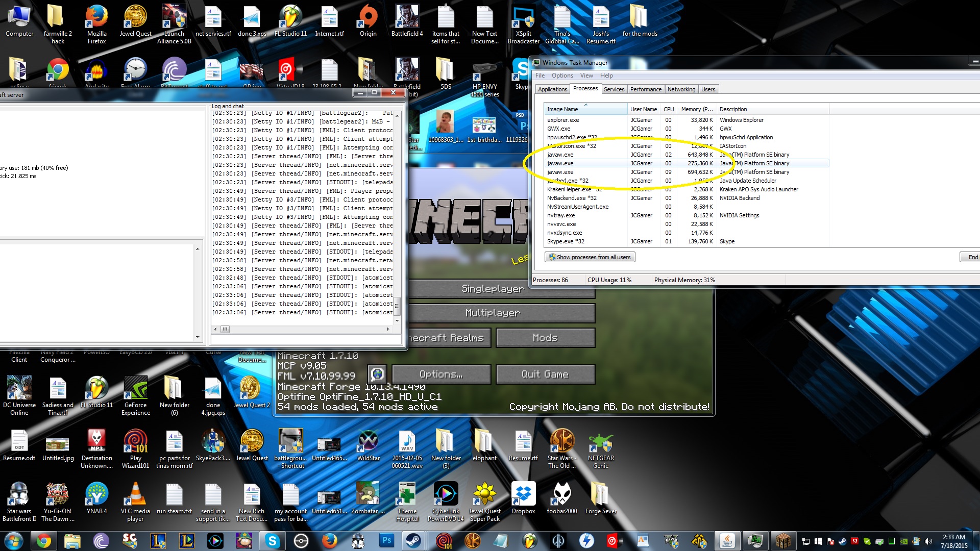Select the explorer.exe process row
This screenshot has width=980, height=551.
coord(687,120)
